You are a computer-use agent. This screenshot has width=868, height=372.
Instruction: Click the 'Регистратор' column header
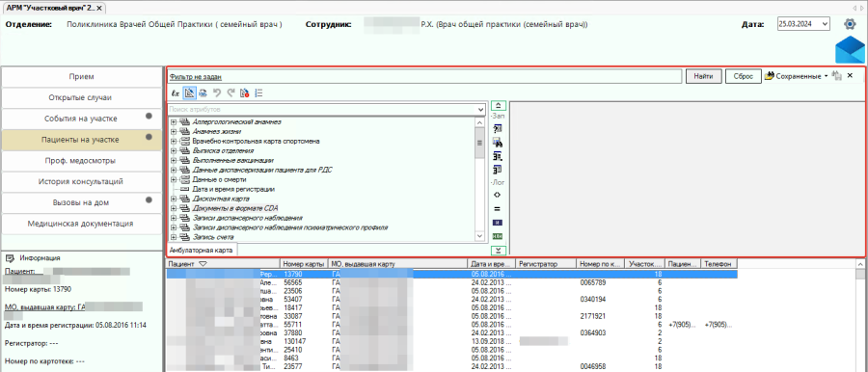(546, 264)
